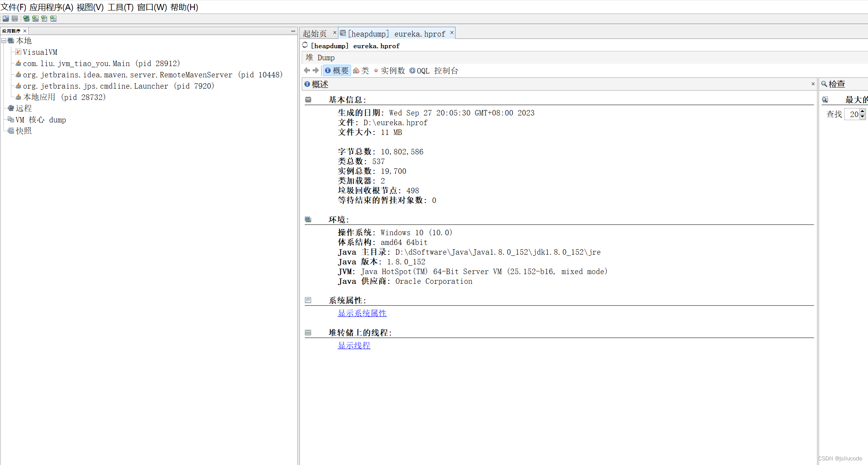868x465 pixels.
Task: Switch to the 类 classes view
Action: (361, 70)
